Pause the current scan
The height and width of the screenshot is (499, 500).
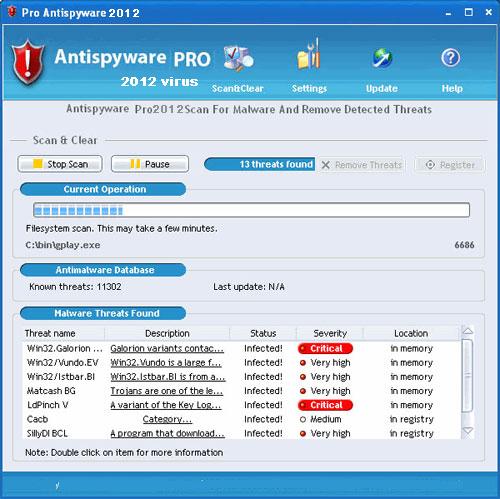(x=150, y=164)
